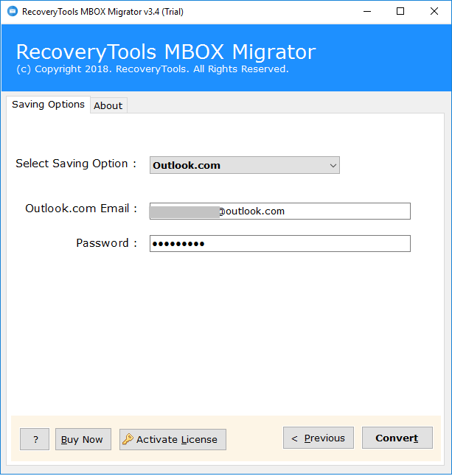452x476 pixels.
Task: Open the Select Saving Option dropdown
Action: point(245,165)
